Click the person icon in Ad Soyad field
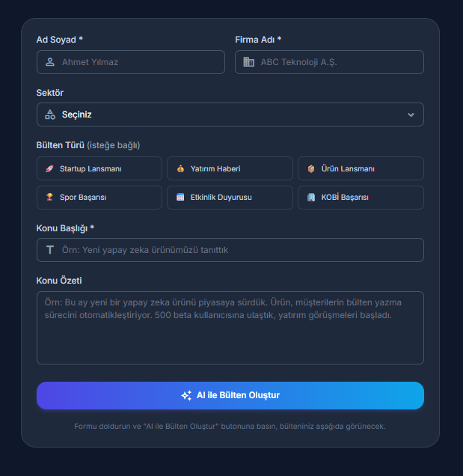463x476 pixels. click(x=50, y=62)
